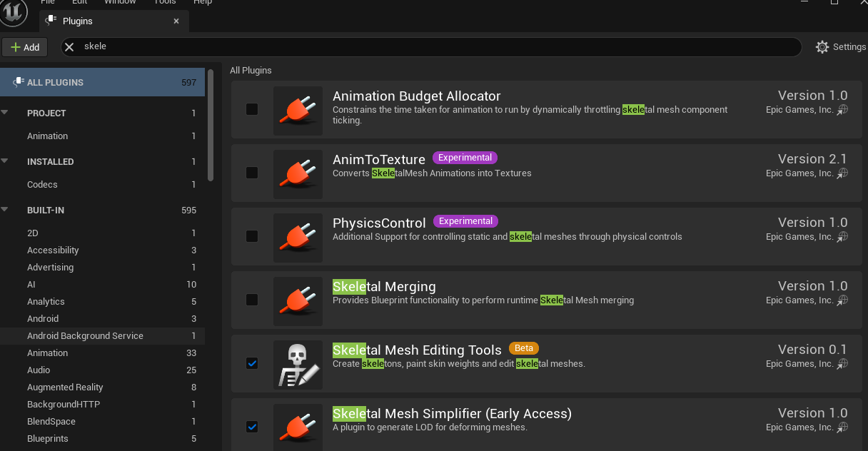
Task: Close the Plugins tab
Action: tap(176, 21)
